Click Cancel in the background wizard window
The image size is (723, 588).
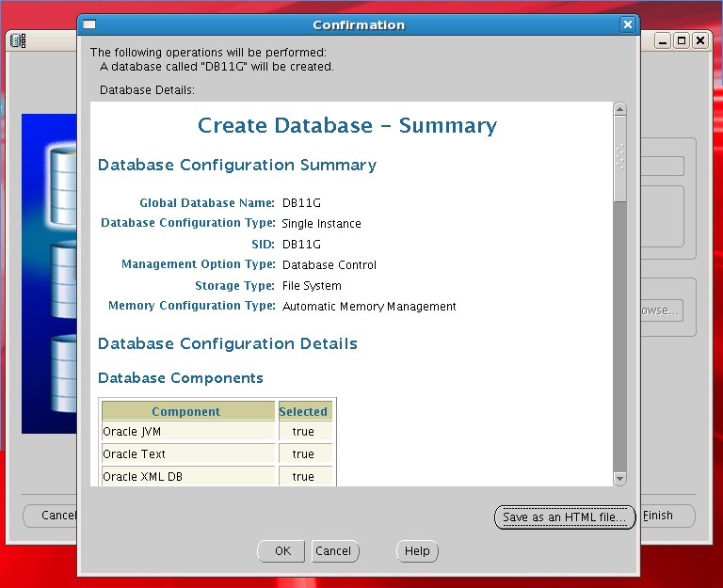[50, 516]
